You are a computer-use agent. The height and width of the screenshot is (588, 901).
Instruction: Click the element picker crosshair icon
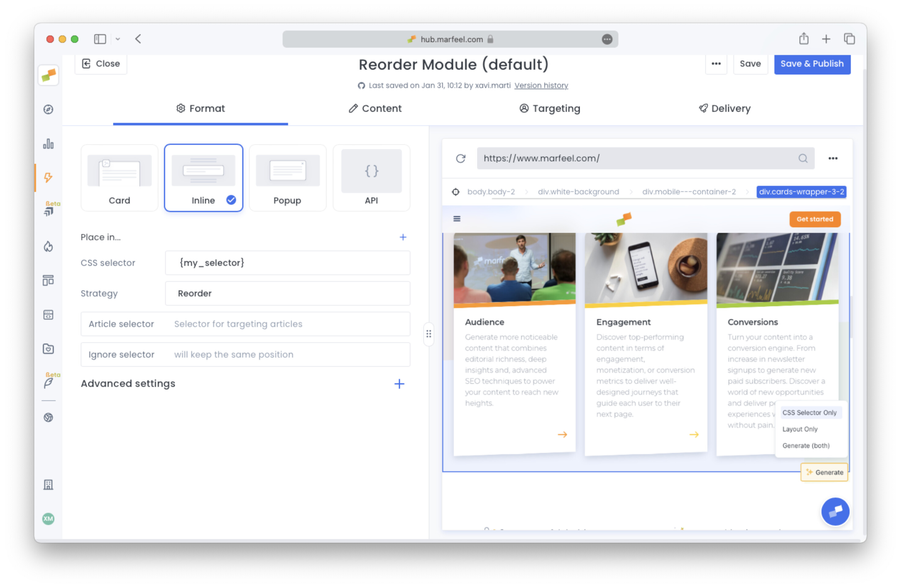click(456, 192)
